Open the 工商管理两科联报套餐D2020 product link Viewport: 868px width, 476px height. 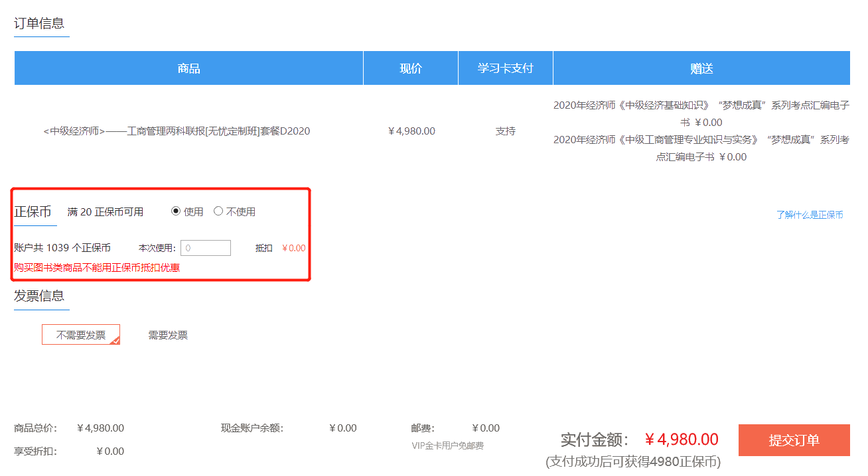[188, 131]
